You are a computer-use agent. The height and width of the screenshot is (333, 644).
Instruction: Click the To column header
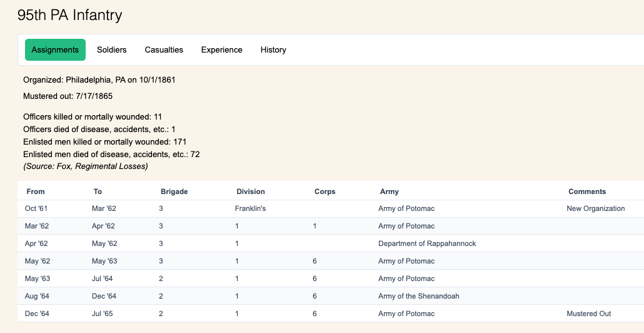pos(98,192)
